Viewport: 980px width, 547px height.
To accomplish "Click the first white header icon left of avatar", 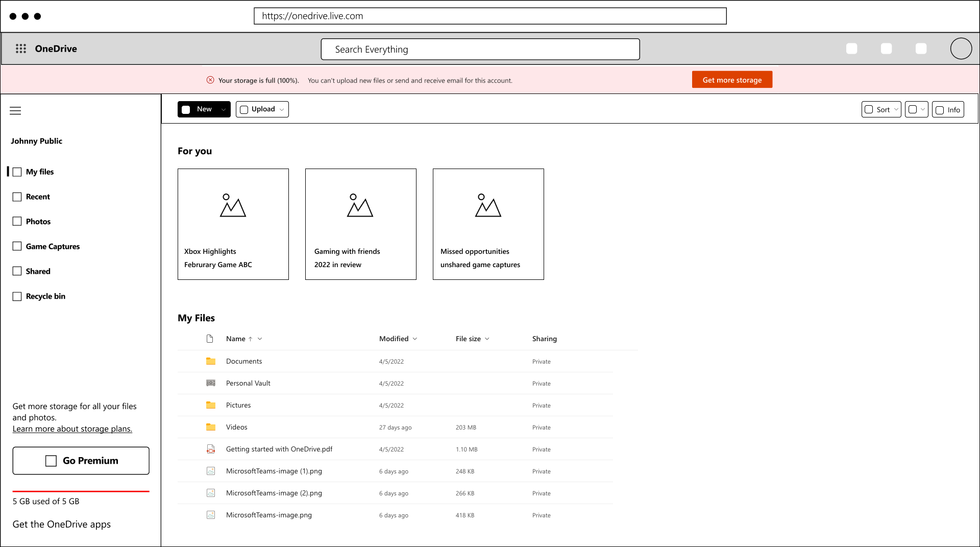I will [851, 49].
